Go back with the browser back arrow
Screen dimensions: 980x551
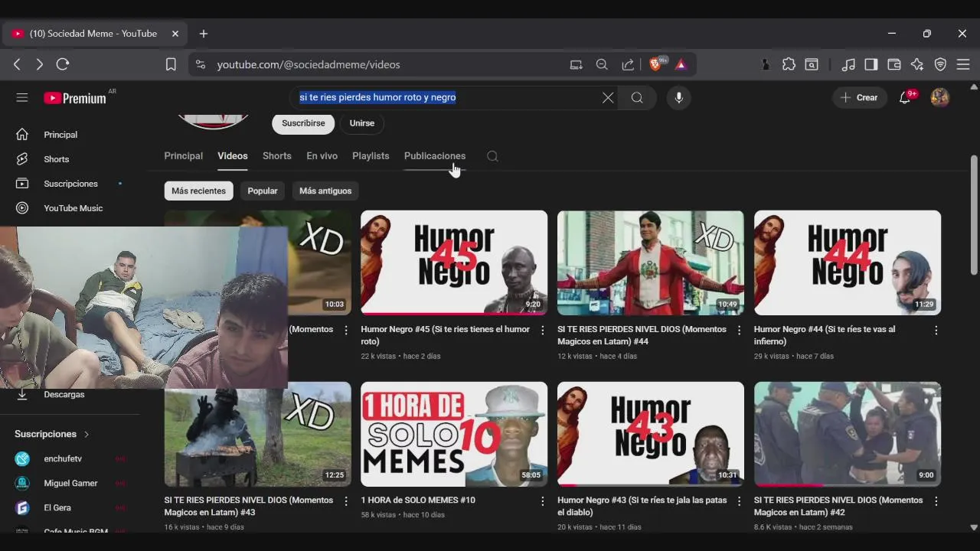(17, 64)
